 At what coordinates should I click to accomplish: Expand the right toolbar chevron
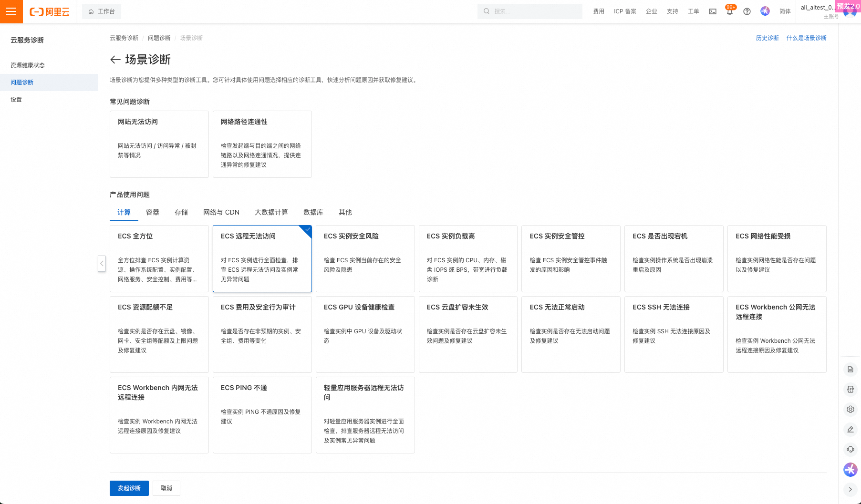coord(851,489)
